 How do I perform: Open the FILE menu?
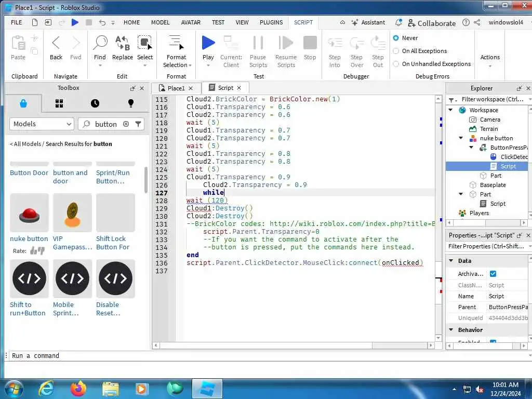16,22
